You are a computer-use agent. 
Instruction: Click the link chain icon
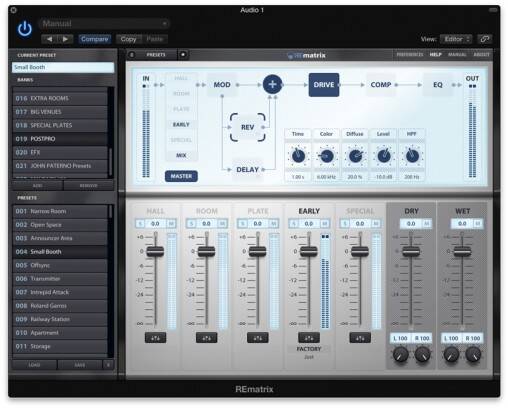tap(485, 39)
